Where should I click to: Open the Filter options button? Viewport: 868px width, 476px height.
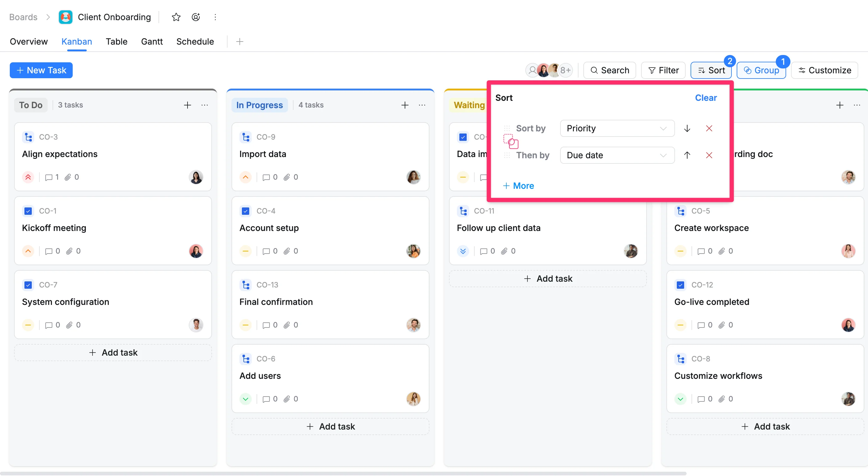(663, 70)
